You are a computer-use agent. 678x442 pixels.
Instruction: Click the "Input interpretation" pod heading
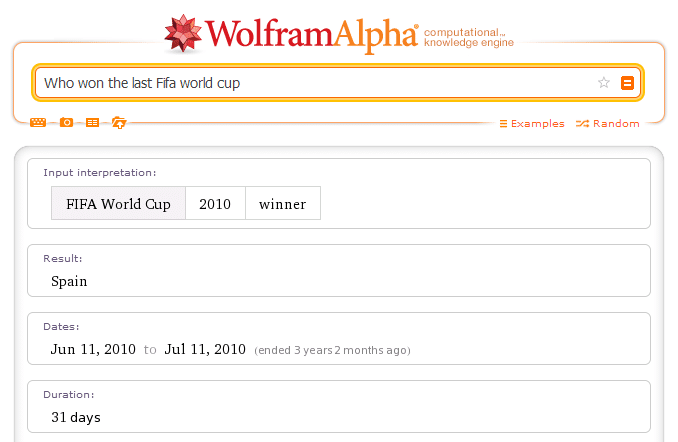(99, 173)
